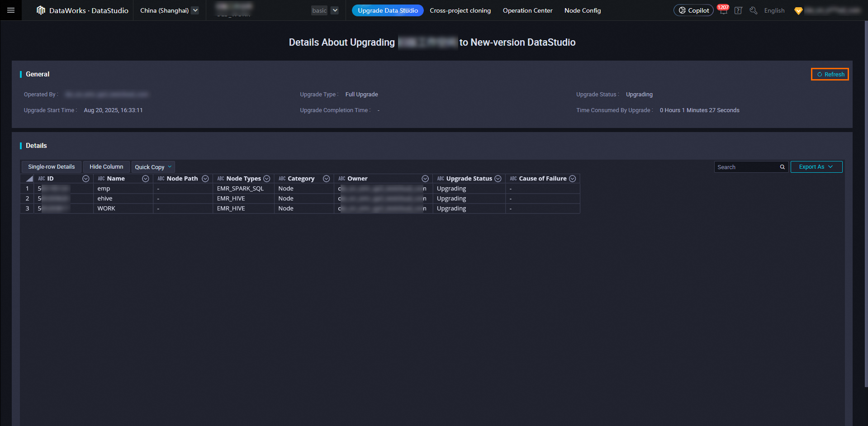Open the ID column filter menu
This screenshot has width=868, height=426.
click(x=85, y=179)
